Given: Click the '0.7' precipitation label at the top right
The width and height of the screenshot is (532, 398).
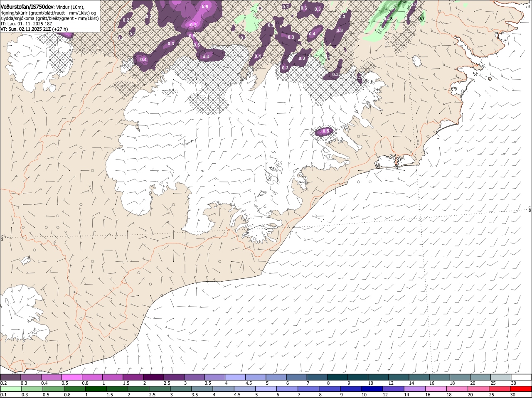Looking at the screenshot, I should point(421,19).
